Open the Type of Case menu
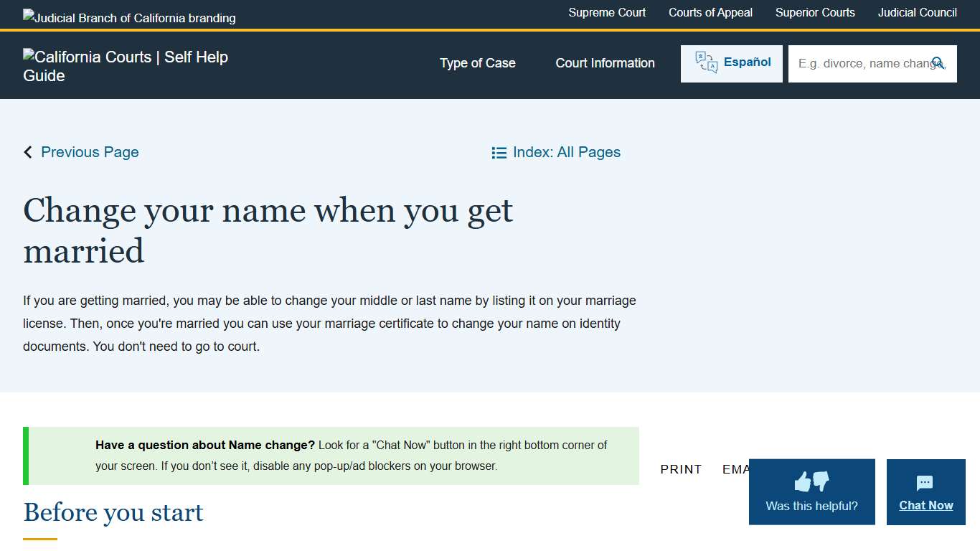980x551 pixels. [x=477, y=63]
